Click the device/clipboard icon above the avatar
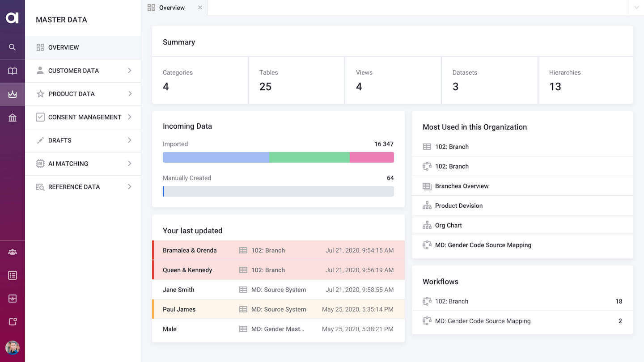The image size is (644, 362). [x=12, y=321]
